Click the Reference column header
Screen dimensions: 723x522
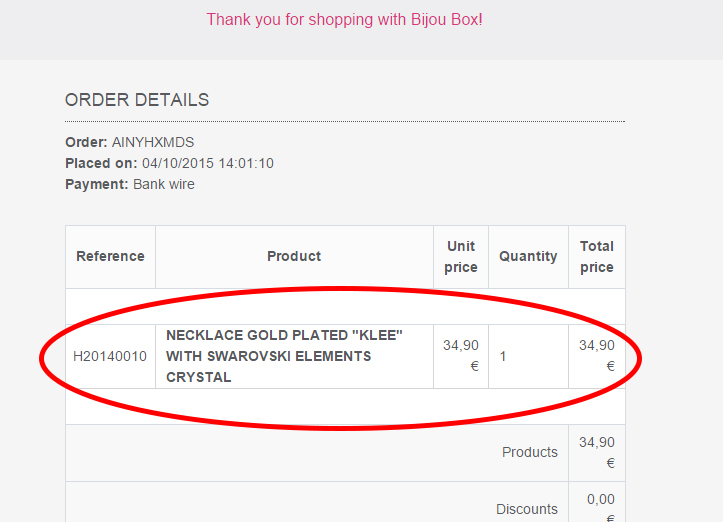pyautogui.click(x=110, y=256)
